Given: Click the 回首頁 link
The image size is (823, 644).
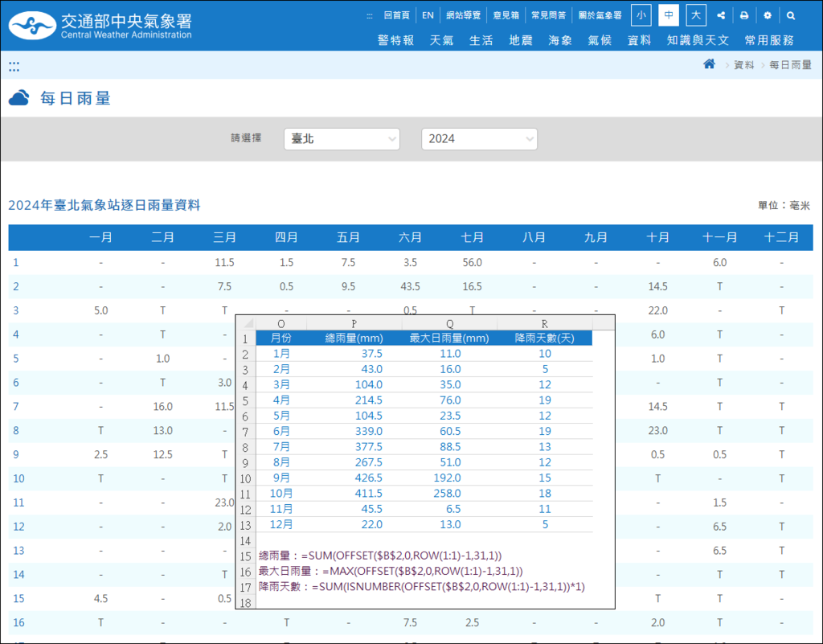Looking at the screenshot, I should point(396,15).
